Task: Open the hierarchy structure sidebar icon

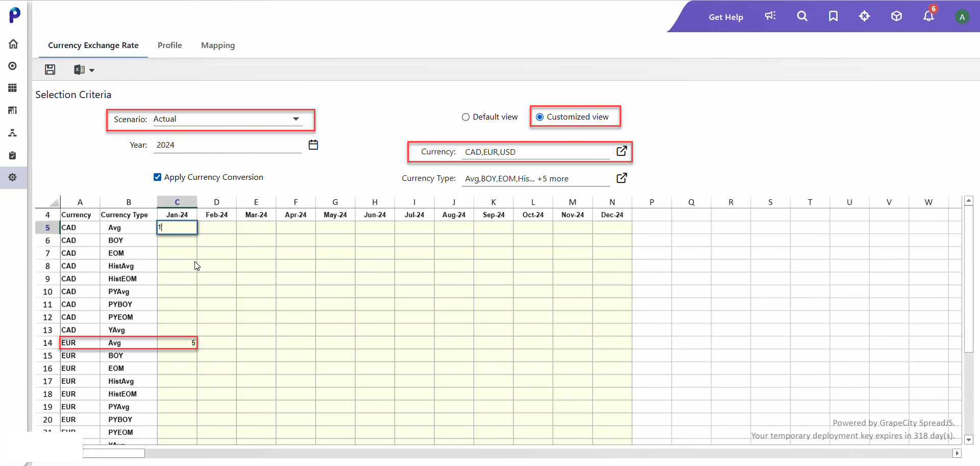Action: 13,133
